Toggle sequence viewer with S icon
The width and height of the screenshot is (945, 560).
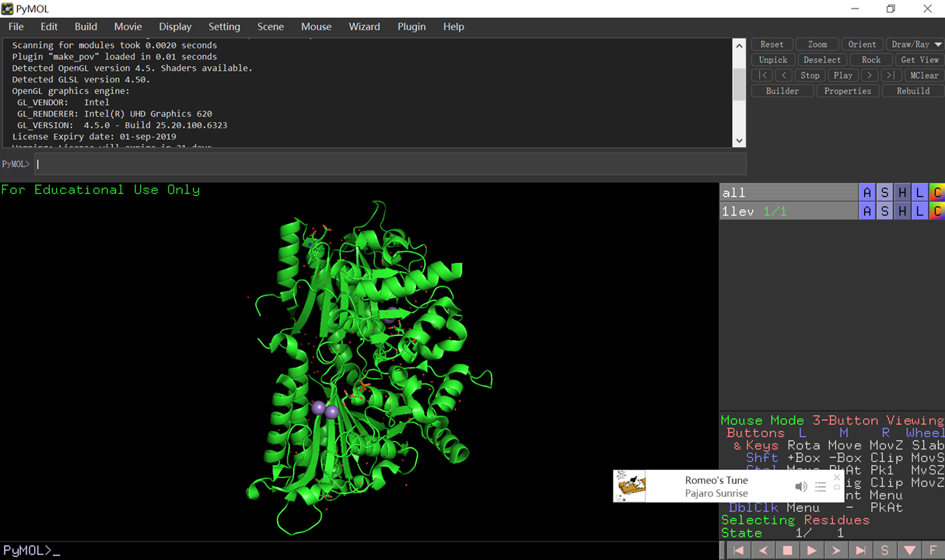point(884,551)
